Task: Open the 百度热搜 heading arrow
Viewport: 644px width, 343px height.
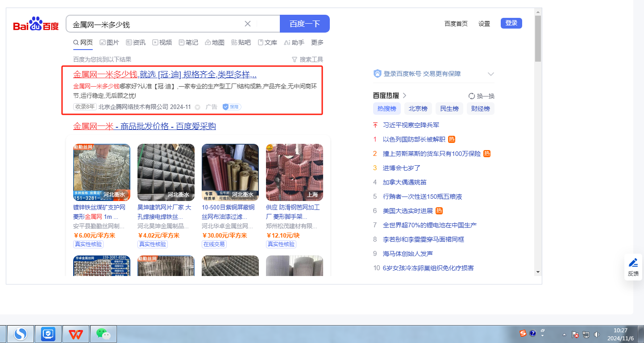Action: tap(405, 95)
